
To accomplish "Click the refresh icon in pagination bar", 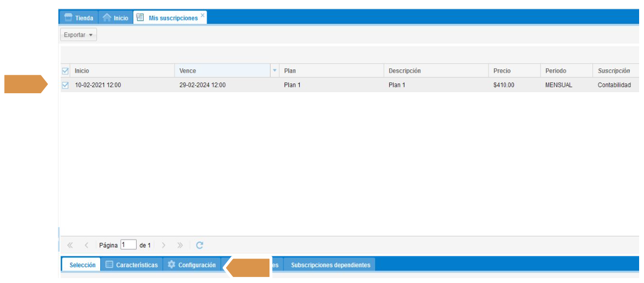I will tap(199, 245).
